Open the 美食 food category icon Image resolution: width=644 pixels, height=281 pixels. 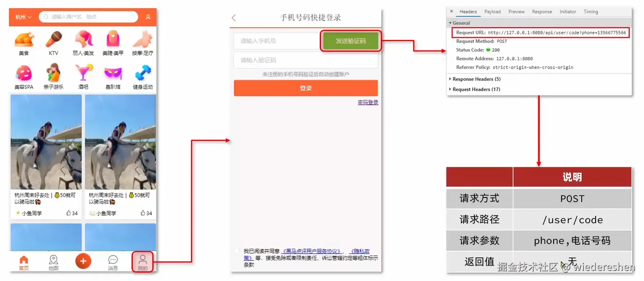pos(24,40)
